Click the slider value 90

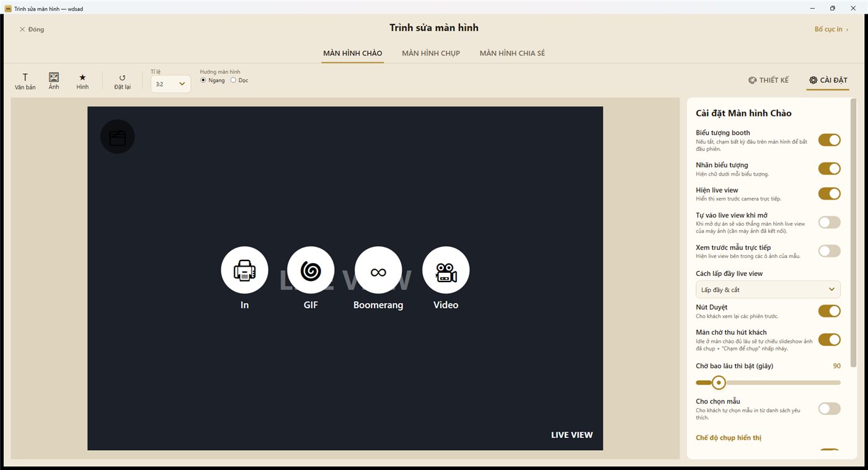[x=837, y=366]
